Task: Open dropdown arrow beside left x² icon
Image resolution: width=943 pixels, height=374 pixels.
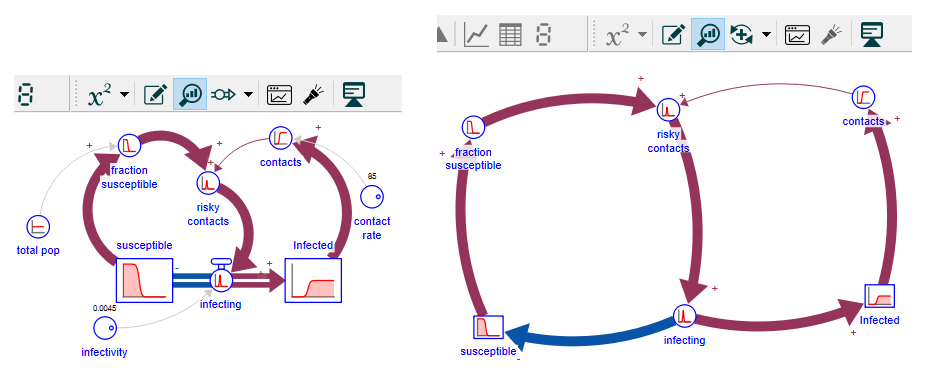Action: pyautogui.click(x=124, y=95)
